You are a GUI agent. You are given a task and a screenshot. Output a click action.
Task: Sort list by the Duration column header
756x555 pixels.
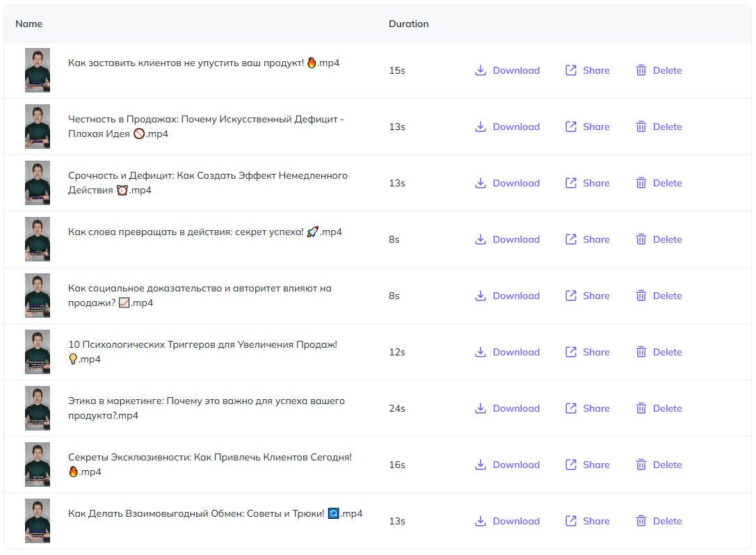tap(408, 24)
